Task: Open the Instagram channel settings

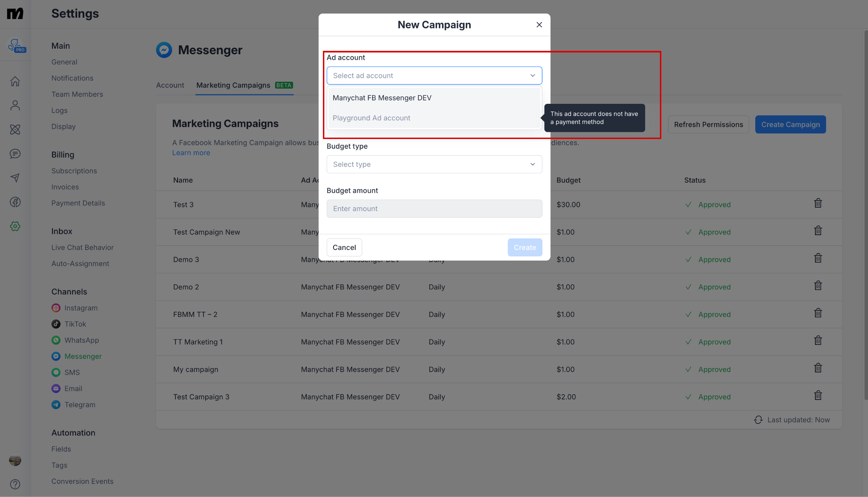Action: (81, 308)
